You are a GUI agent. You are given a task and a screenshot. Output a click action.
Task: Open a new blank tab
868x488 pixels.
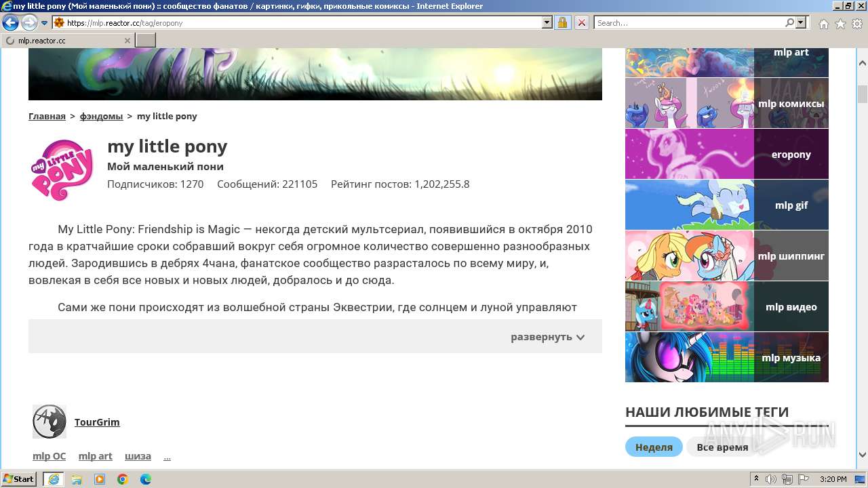coord(146,41)
